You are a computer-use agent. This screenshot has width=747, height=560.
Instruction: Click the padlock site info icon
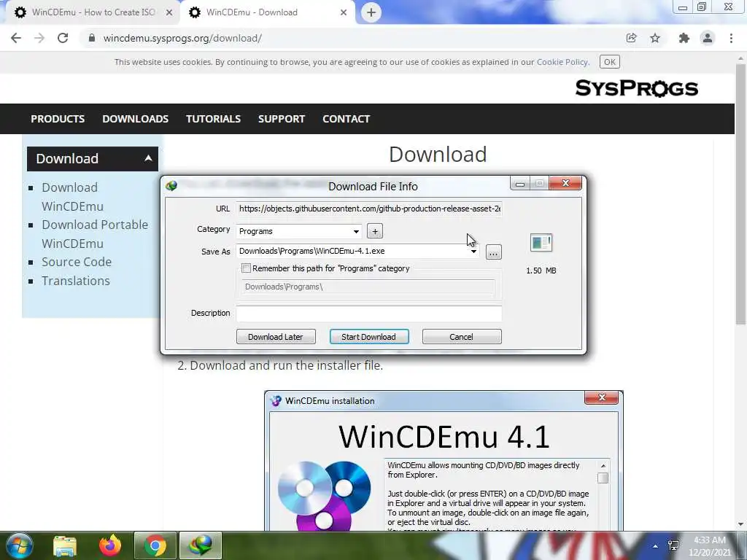click(x=92, y=38)
